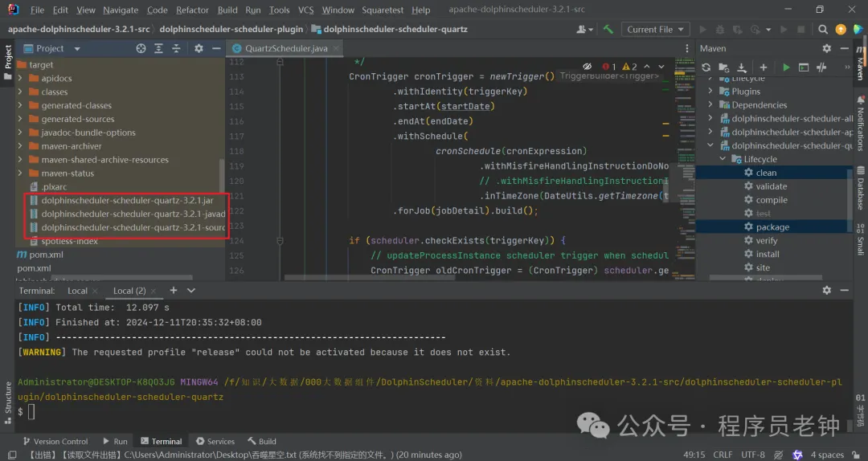Click Add Maven Projects plus icon
868x461 pixels.
(764, 67)
